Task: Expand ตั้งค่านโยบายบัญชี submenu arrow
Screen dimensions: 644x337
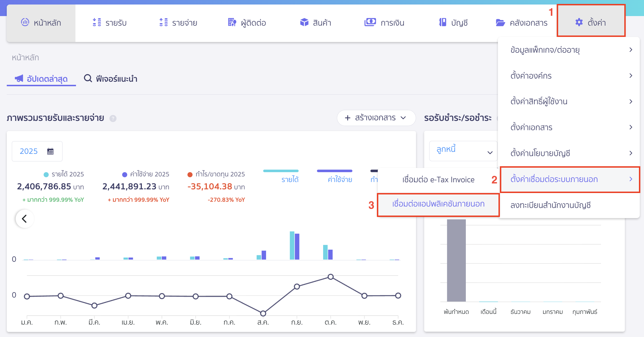Action: coord(631,153)
